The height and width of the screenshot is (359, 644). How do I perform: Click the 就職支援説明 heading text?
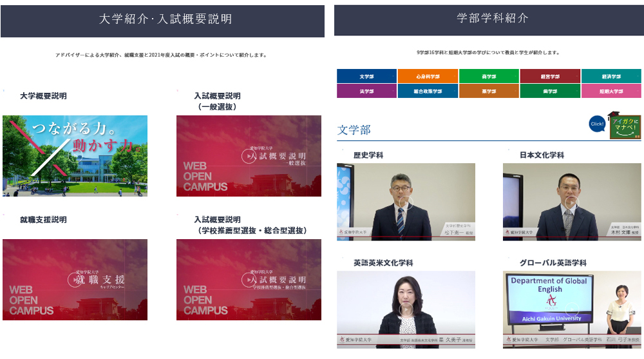pyautogui.click(x=43, y=220)
